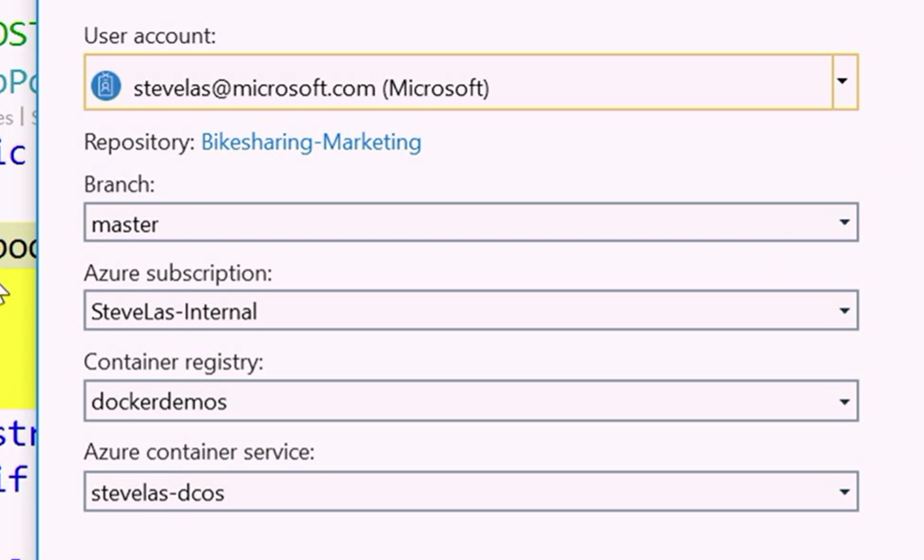Image resolution: width=924 pixels, height=560 pixels.
Task: Click the stevelas-dcos container service field
Action: click(451, 492)
